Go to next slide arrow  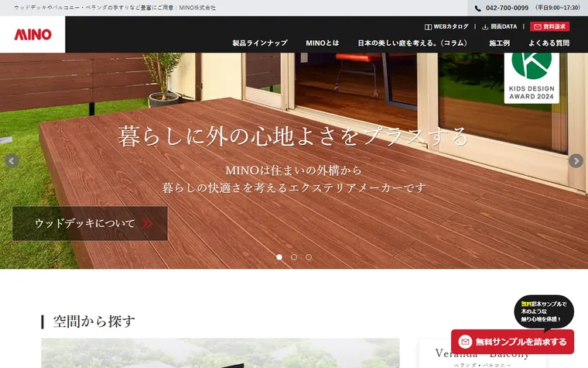tap(576, 160)
